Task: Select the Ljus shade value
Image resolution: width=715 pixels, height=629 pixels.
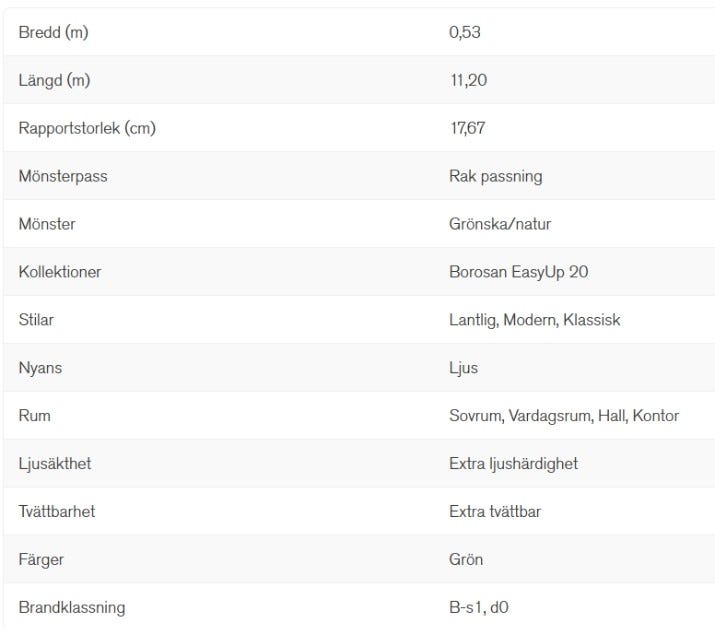Action: click(x=463, y=368)
